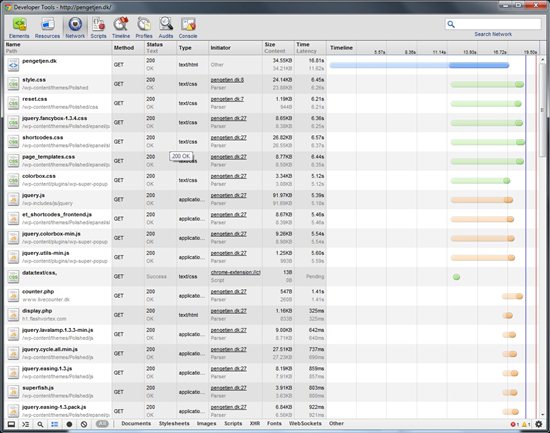This screenshot has width=550, height=433.
Task: Sort by the Size column header
Action: [x=279, y=48]
